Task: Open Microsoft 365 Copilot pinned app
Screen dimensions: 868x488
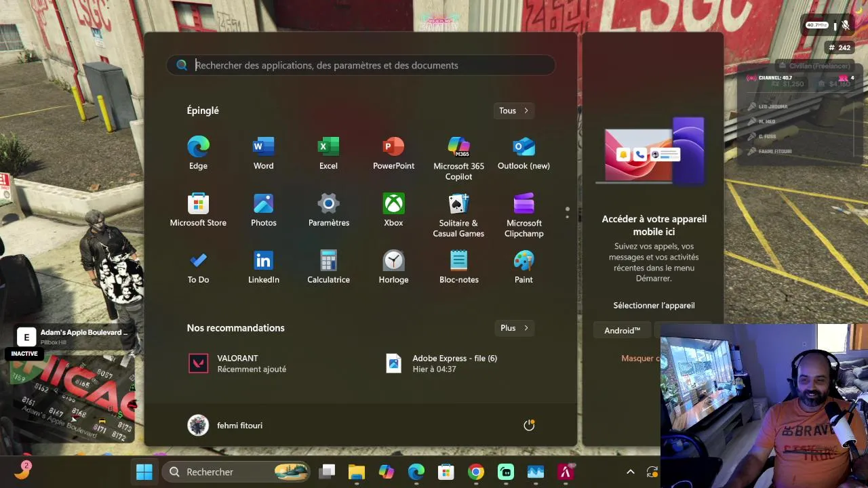Action: [x=458, y=159]
